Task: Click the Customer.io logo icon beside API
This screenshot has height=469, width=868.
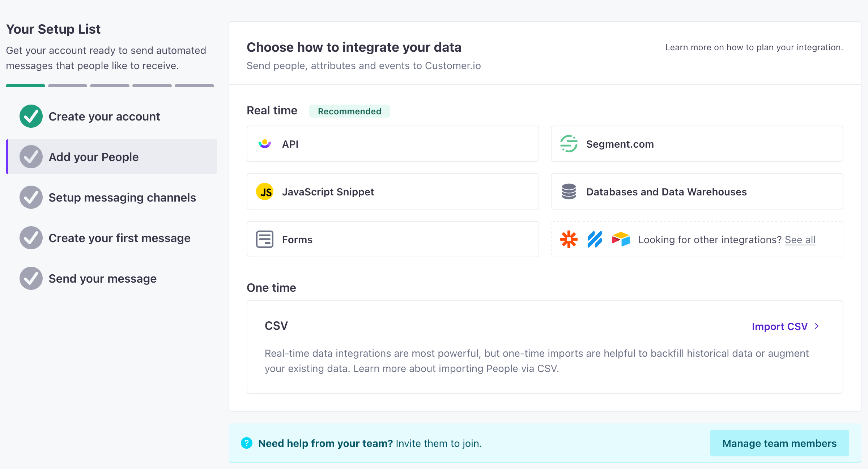Action: (265, 144)
